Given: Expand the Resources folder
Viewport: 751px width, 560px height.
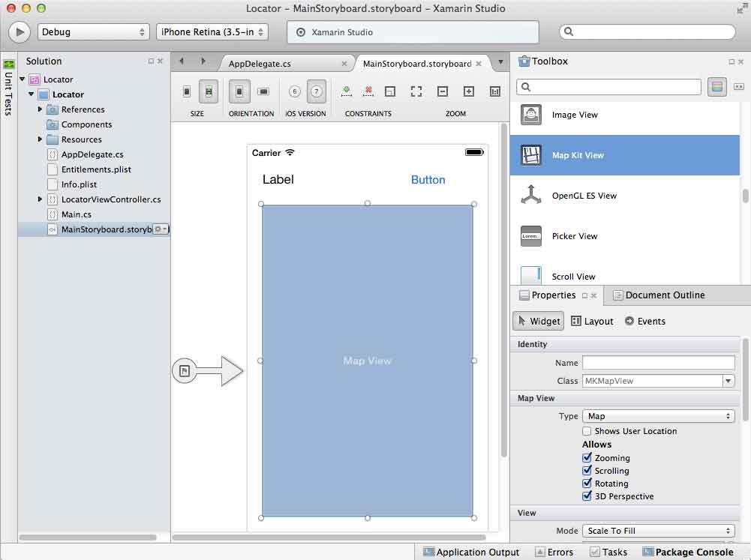Looking at the screenshot, I should 41,139.
